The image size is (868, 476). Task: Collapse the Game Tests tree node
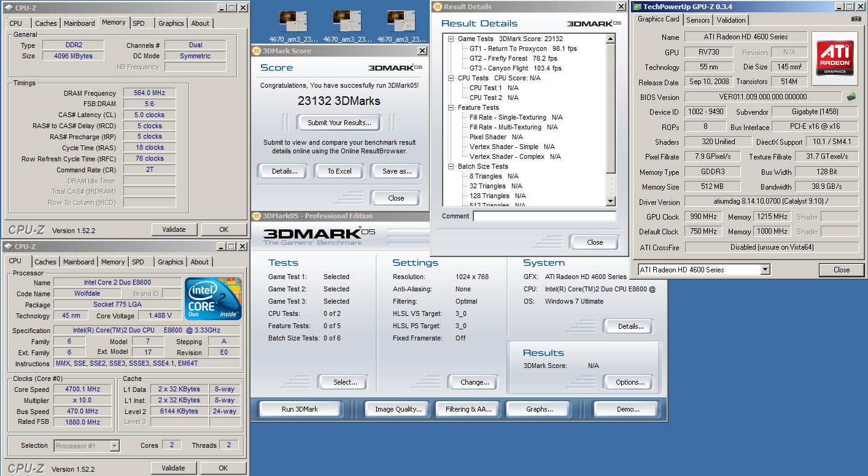coord(451,39)
